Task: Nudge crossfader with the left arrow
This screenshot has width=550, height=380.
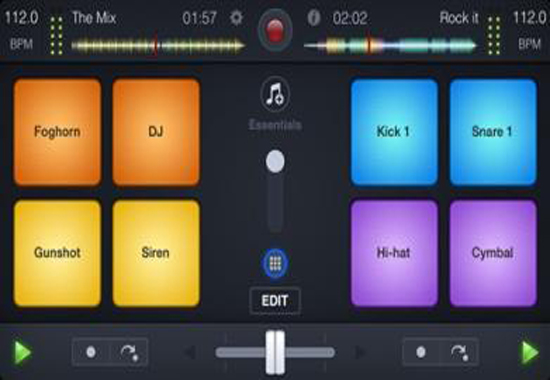Action: (190, 352)
